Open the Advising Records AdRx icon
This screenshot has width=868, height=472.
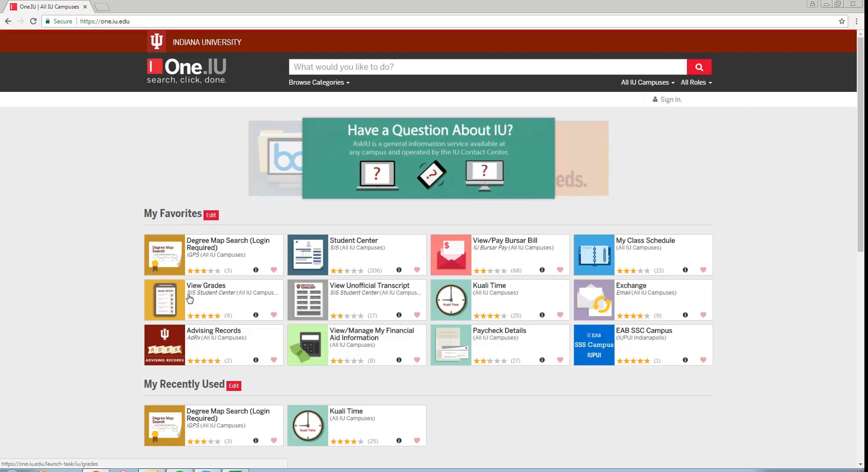click(x=165, y=345)
